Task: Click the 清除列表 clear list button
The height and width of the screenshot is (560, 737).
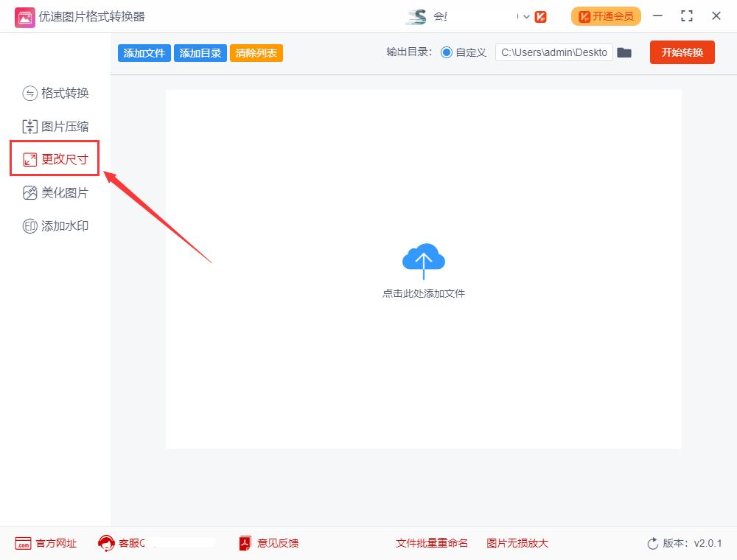Action: [256, 52]
